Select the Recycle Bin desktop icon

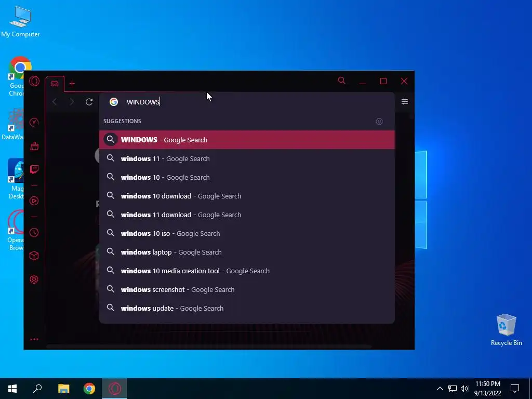(x=506, y=330)
